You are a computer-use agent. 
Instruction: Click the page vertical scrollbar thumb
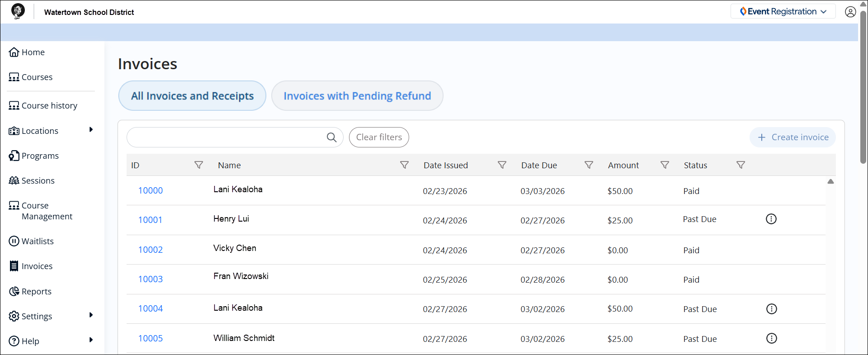[x=863, y=88]
